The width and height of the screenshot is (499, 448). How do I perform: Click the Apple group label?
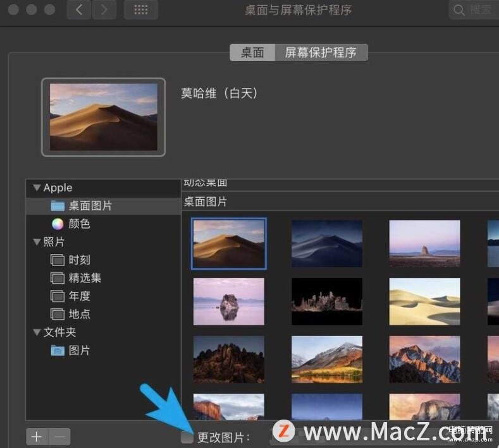click(58, 188)
